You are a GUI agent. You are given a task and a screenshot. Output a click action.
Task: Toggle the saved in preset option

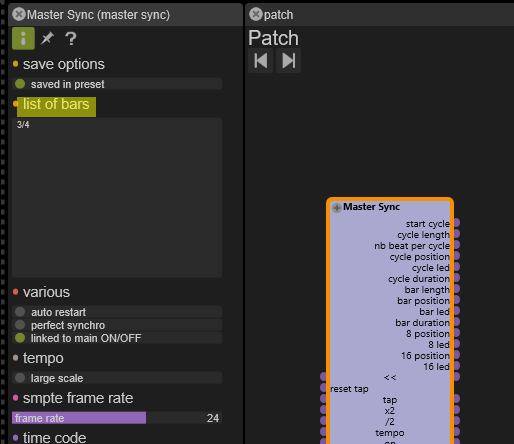click(117, 84)
